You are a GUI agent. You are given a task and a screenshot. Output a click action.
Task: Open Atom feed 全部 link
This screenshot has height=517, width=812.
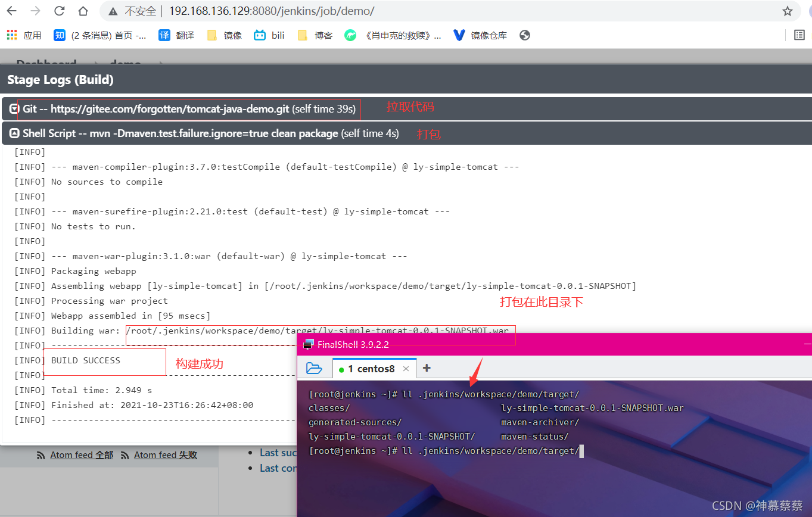click(82, 455)
